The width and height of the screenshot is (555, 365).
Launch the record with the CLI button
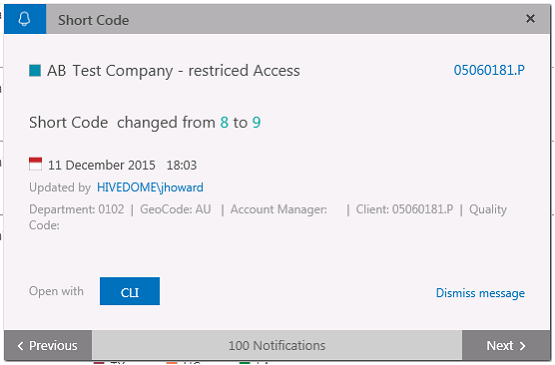[x=130, y=291]
